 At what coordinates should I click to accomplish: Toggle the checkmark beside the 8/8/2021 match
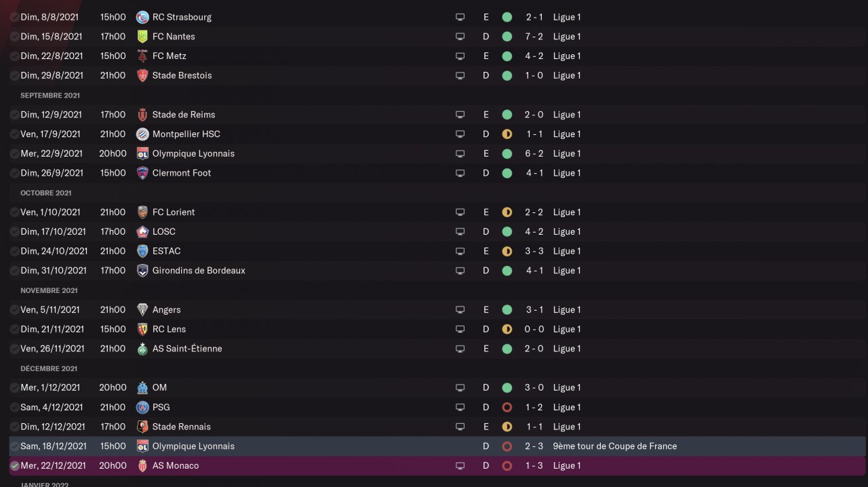14,17
